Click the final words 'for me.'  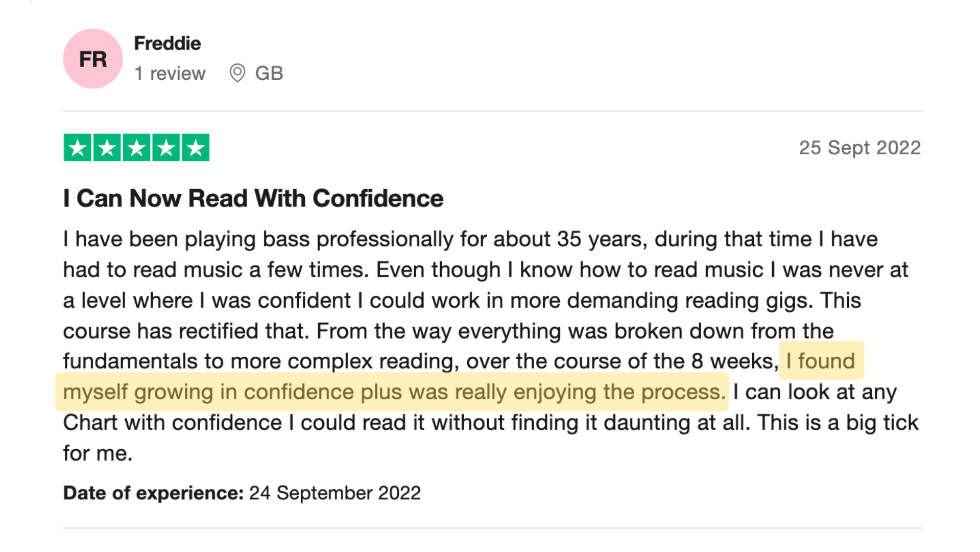98,453
